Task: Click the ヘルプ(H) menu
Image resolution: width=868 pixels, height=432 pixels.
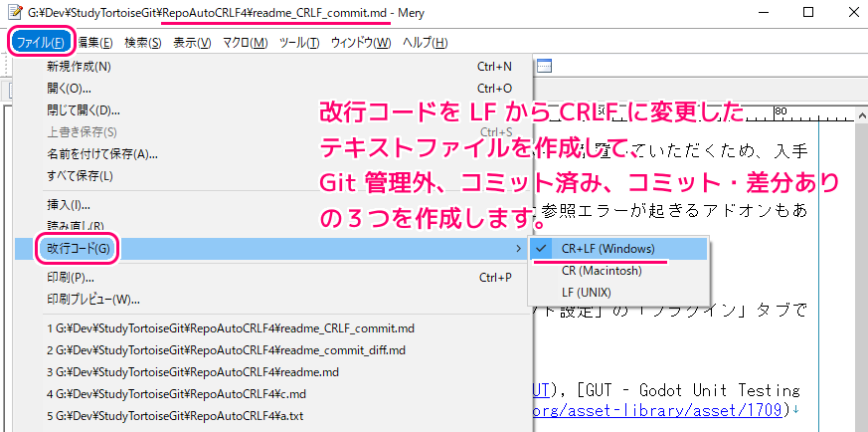Action: [425, 43]
